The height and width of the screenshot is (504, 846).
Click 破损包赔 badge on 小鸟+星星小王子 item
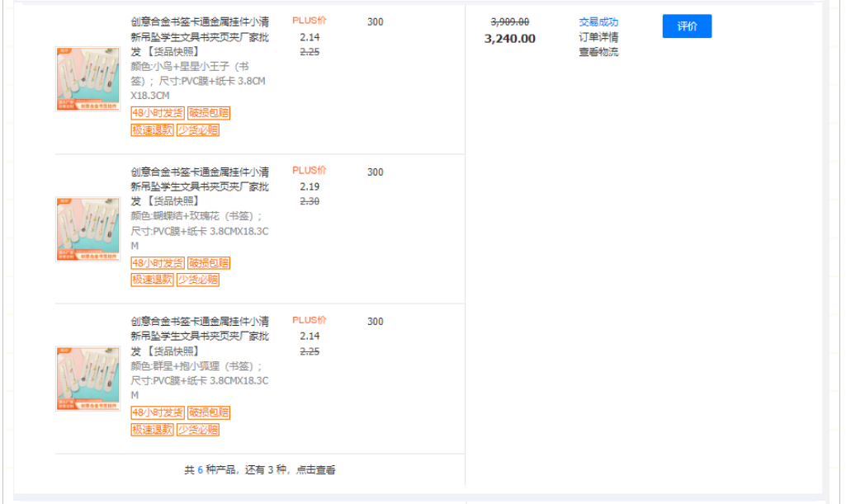(x=208, y=113)
